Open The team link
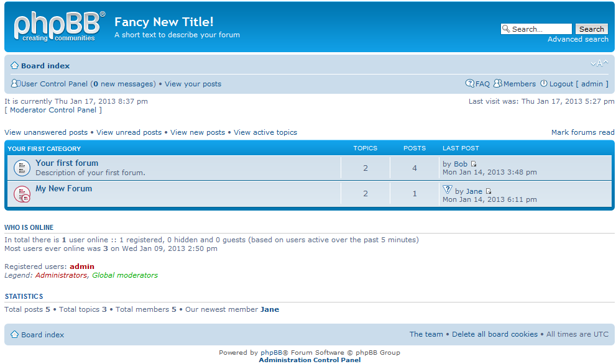Viewport: 616px width, 364px height. click(x=426, y=334)
